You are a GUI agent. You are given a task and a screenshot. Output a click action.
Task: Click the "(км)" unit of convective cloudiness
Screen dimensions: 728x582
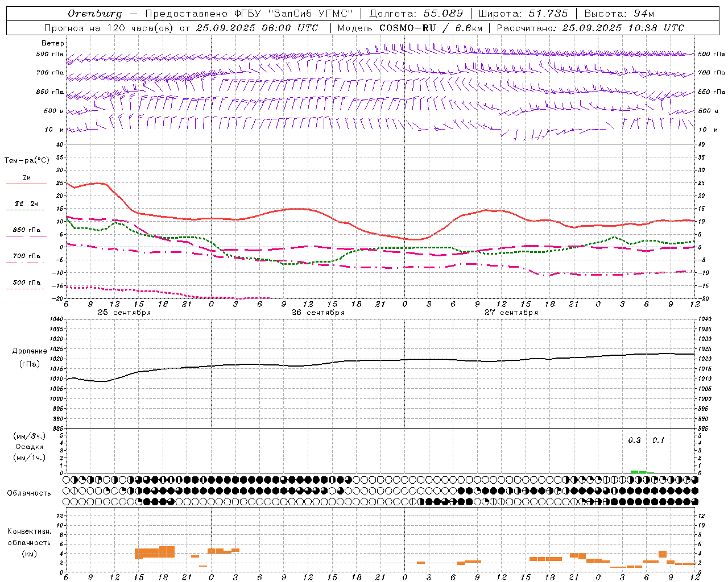pos(30,553)
